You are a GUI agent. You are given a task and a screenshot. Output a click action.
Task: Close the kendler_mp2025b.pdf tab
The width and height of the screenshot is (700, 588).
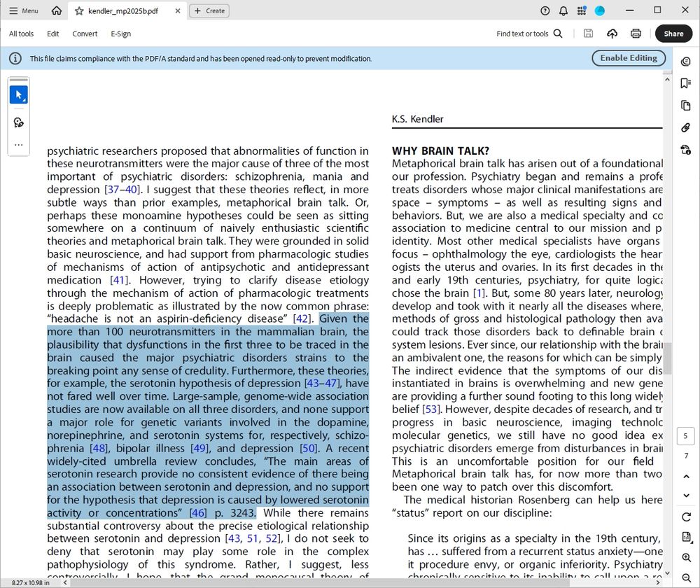pos(178,10)
